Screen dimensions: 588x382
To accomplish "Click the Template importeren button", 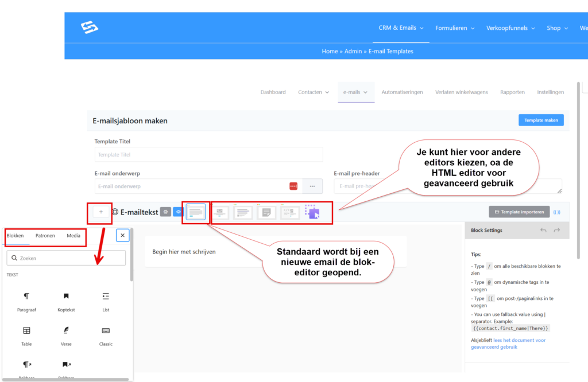I will tap(519, 212).
